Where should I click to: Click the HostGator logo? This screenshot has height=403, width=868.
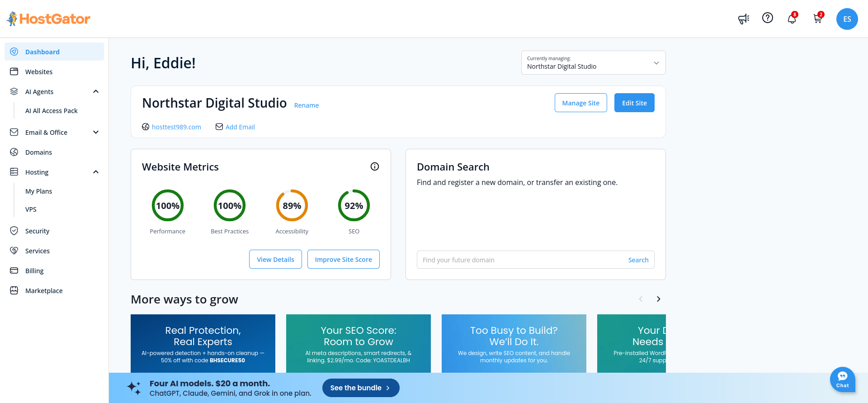(48, 19)
